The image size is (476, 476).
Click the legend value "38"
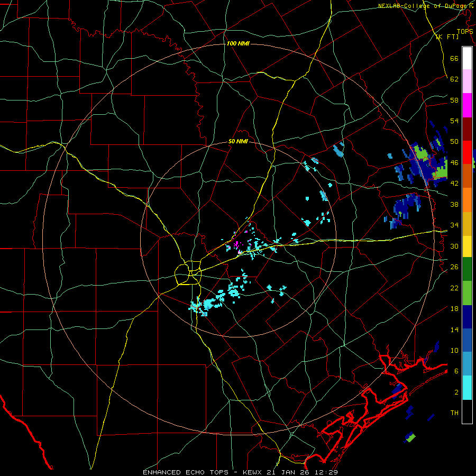point(454,204)
